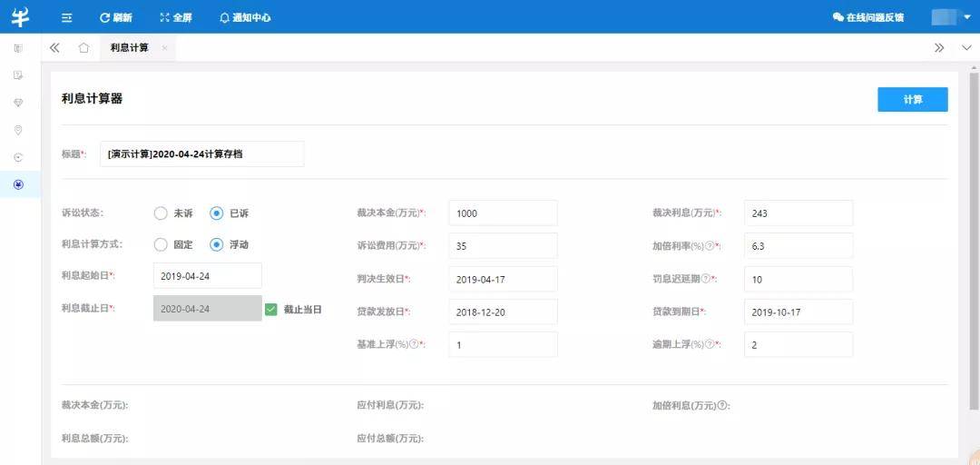Click help icon next to 加倍利率
The image size is (980, 465).
(710, 246)
